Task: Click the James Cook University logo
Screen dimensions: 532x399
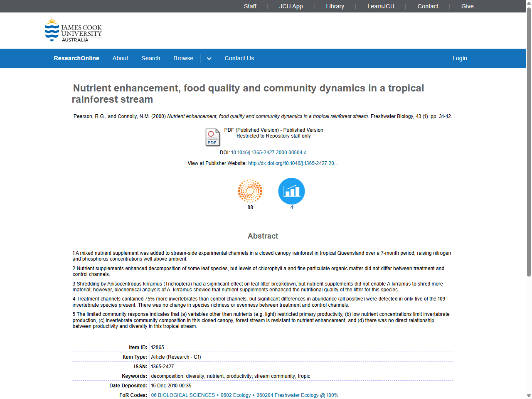Action: [73, 29]
